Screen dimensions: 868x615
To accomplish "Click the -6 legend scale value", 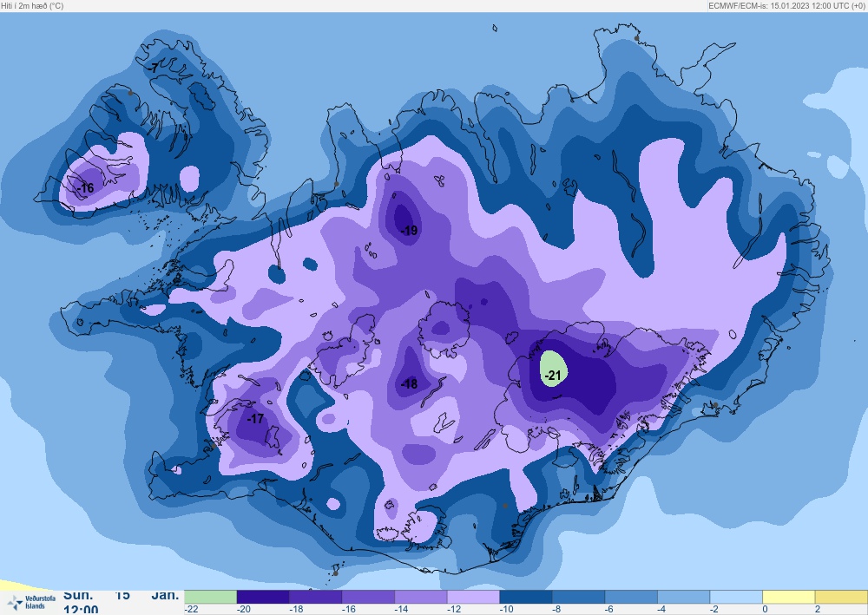I will coord(609,610).
